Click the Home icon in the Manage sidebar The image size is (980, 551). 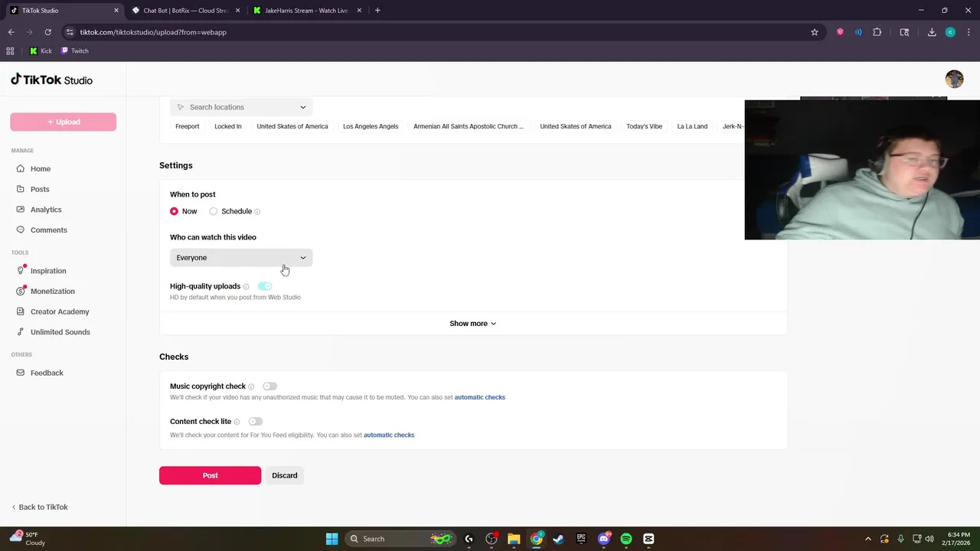coord(20,168)
